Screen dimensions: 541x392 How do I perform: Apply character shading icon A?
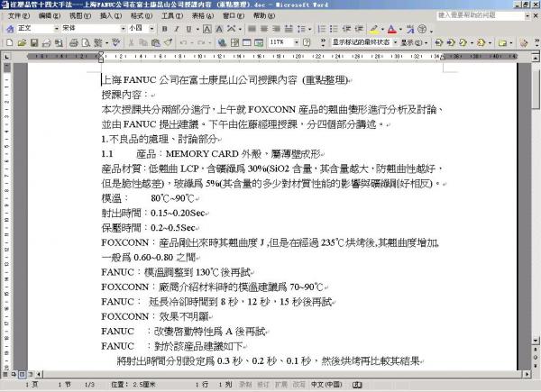coord(219,29)
